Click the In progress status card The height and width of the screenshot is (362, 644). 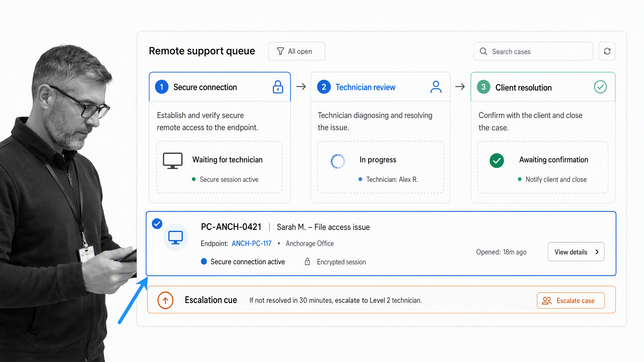pos(380,167)
